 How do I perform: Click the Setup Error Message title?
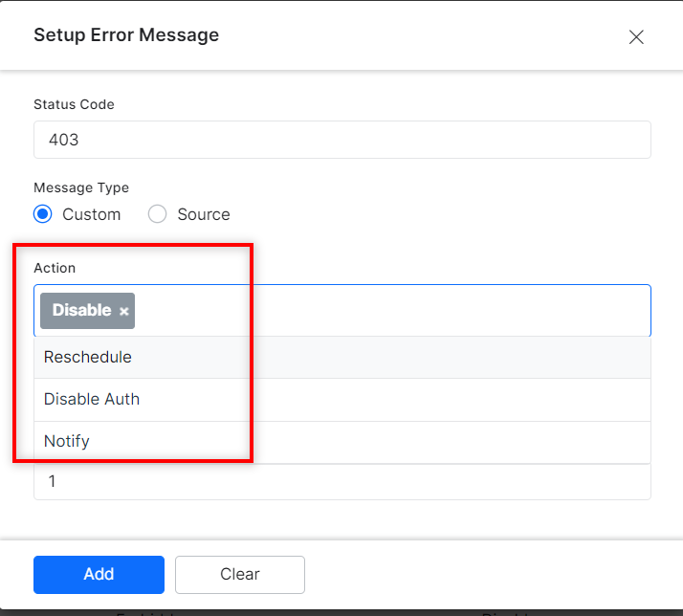pyautogui.click(x=126, y=35)
